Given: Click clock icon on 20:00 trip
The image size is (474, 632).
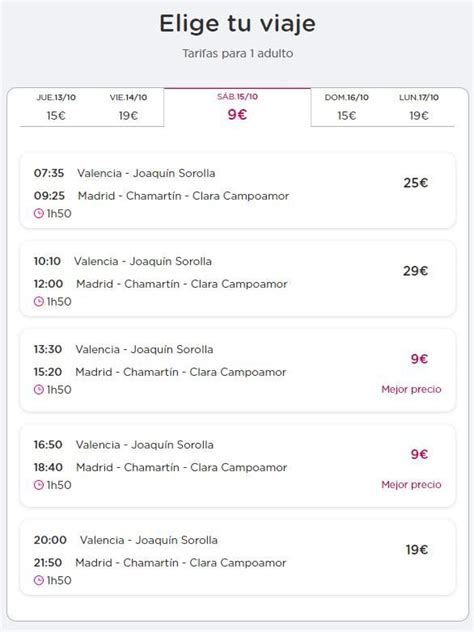Looking at the screenshot, I should tap(39, 580).
